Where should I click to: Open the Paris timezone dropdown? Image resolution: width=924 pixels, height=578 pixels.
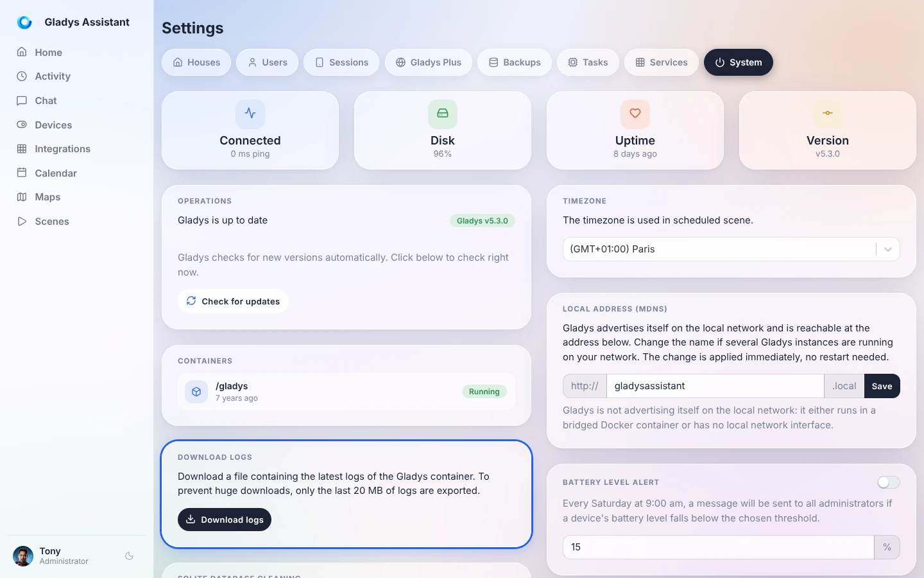(732, 249)
